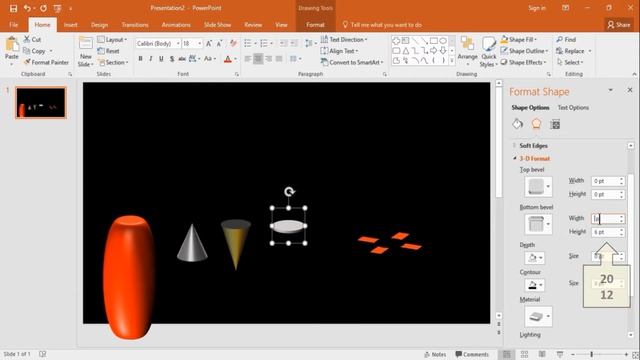Screen dimensions: 640x360
Task: Switch to Text Options in Format Shape
Action: pyautogui.click(x=573, y=107)
